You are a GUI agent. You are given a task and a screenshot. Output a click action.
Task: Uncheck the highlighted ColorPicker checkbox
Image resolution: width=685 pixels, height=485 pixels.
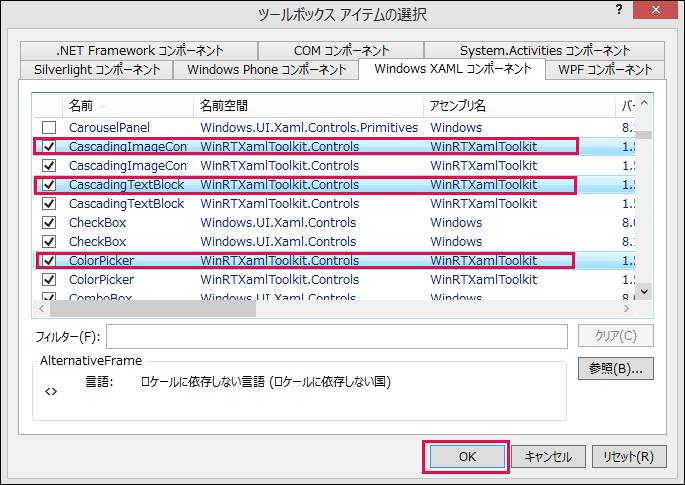(49, 261)
